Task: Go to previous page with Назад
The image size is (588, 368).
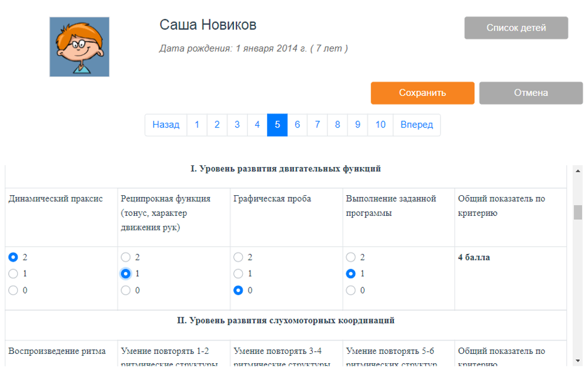Action: (166, 125)
